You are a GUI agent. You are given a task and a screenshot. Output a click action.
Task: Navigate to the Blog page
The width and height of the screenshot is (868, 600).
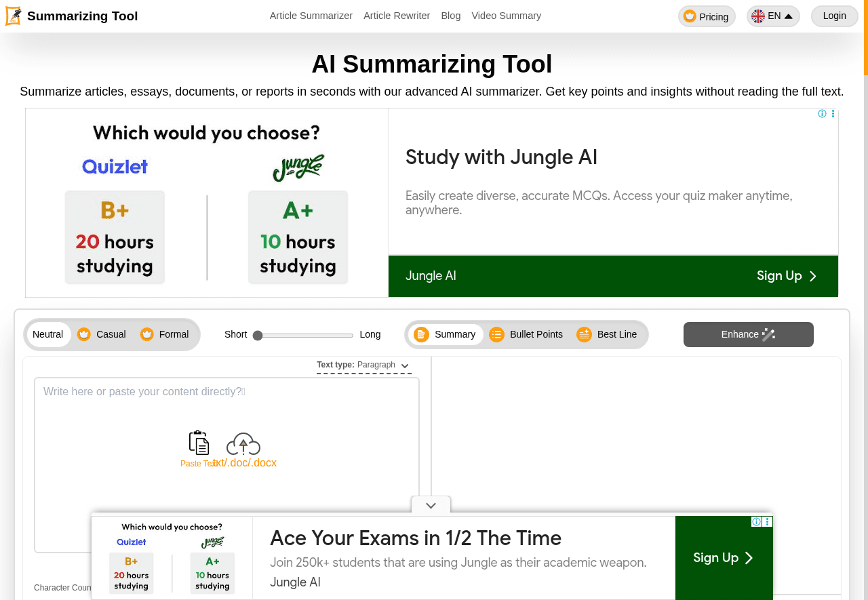click(450, 14)
